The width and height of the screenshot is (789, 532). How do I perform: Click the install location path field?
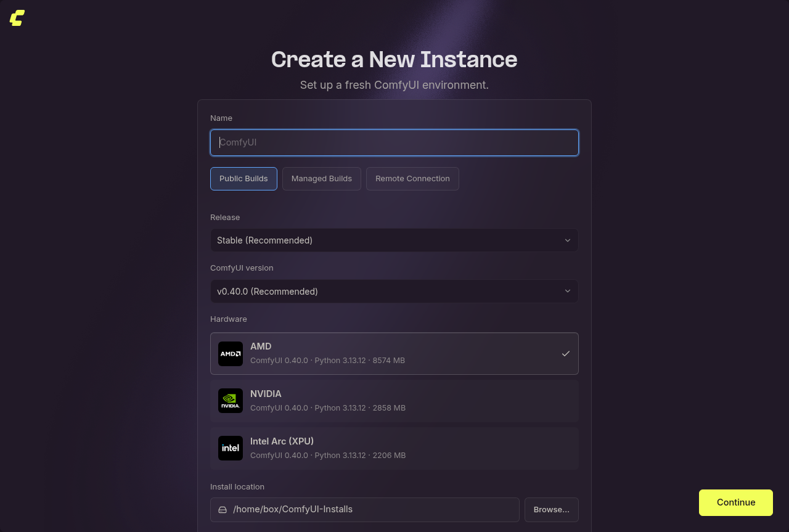[x=365, y=510]
